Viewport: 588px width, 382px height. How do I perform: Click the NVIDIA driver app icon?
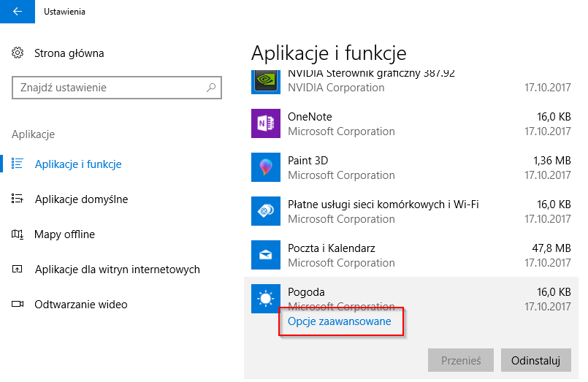pyautogui.click(x=265, y=81)
